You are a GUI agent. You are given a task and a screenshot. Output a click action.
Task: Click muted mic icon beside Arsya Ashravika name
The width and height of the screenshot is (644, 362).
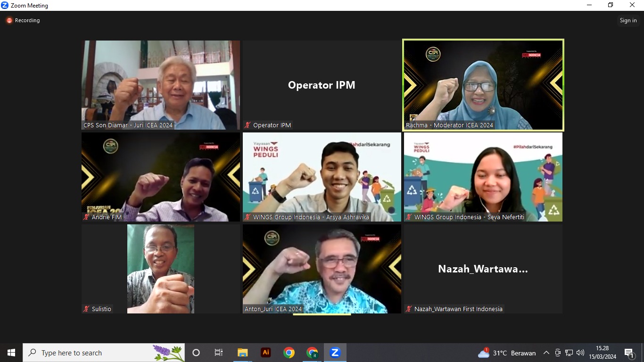(x=248, y=217)
